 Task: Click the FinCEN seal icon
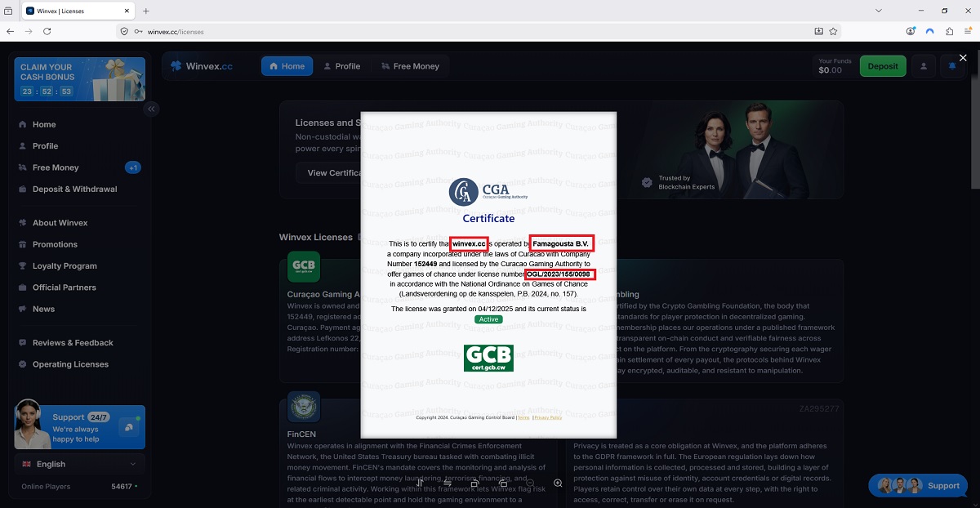(x=304, y=407)
